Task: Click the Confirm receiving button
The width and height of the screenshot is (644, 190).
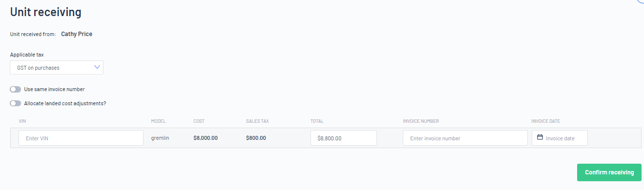Action: pos(609,172)
